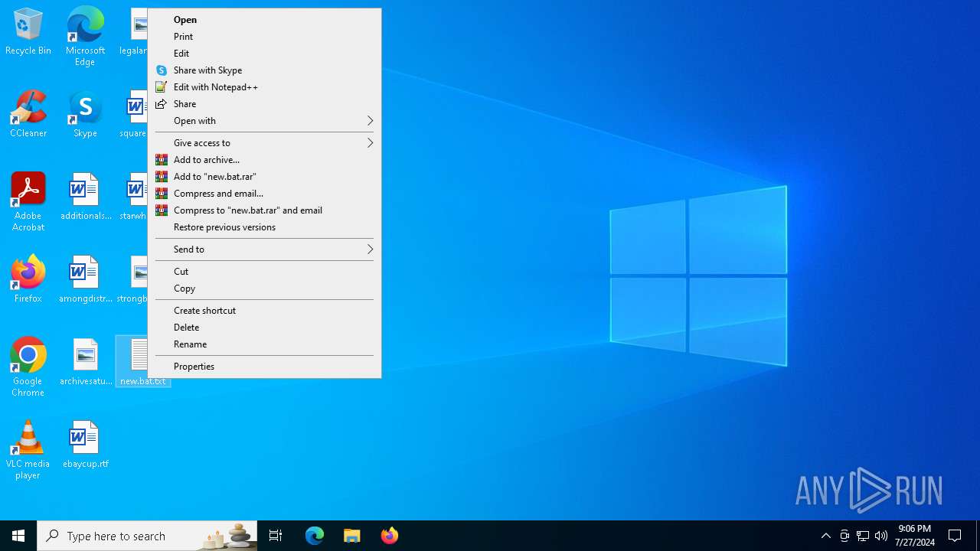Choose Delete from the context menu

coord(264,328)
